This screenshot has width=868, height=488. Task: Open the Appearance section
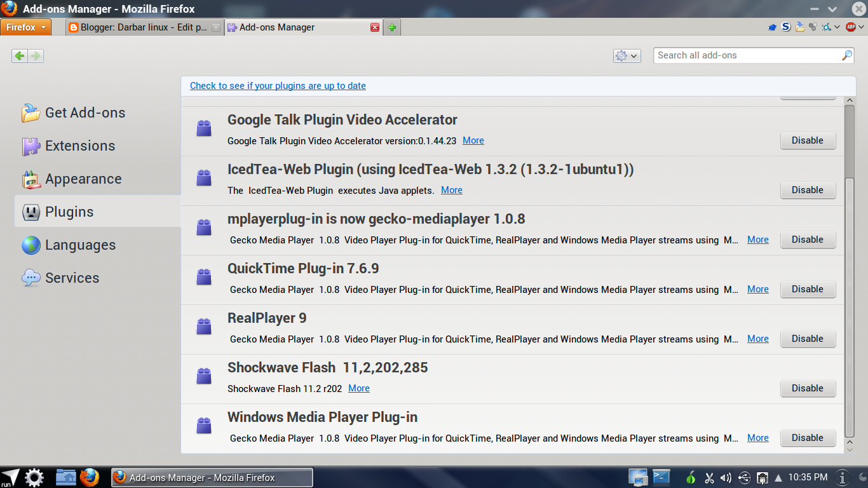(83, 179)
